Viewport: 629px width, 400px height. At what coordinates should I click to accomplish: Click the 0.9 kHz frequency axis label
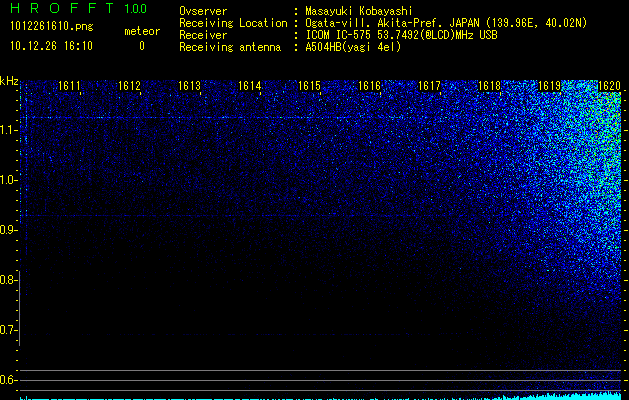8,230
